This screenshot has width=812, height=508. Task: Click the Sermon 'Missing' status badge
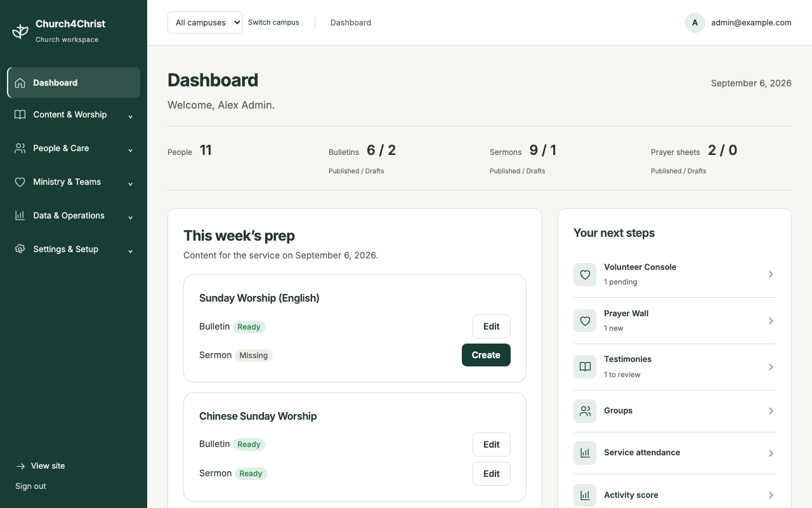click(254, 356)
